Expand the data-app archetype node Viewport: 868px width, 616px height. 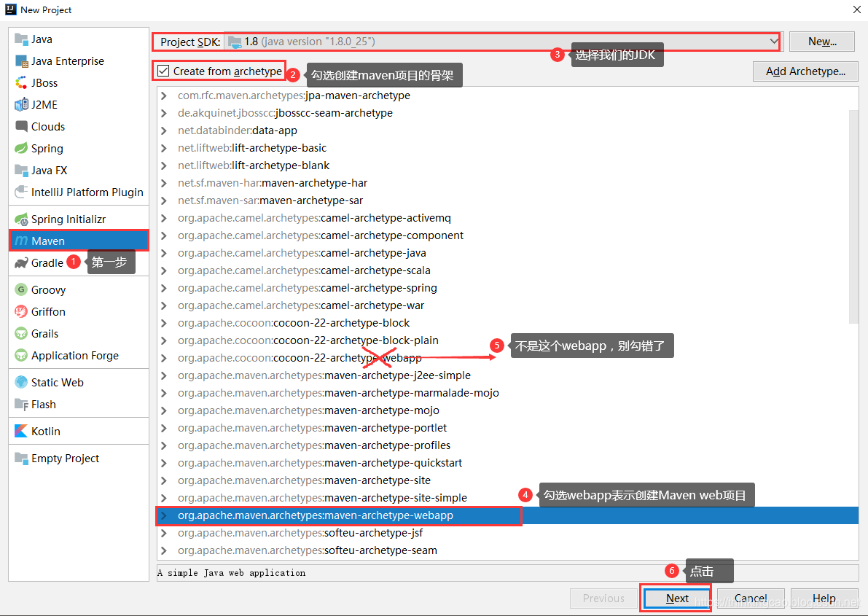(164, 130)
